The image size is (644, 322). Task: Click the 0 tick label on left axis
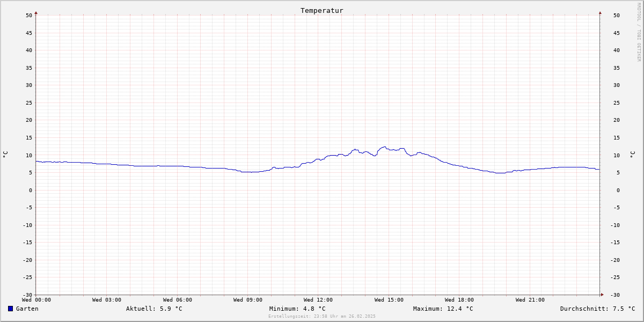(31, 190)
